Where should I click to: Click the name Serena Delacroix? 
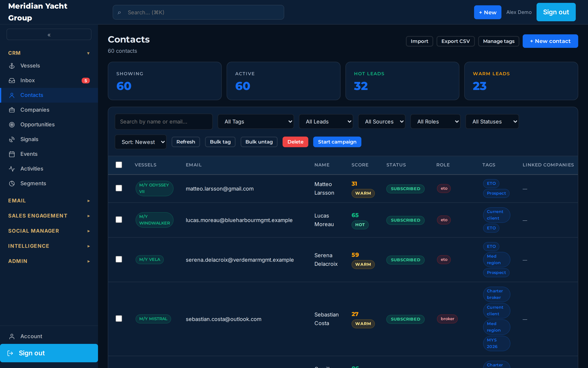click(326, 259)
